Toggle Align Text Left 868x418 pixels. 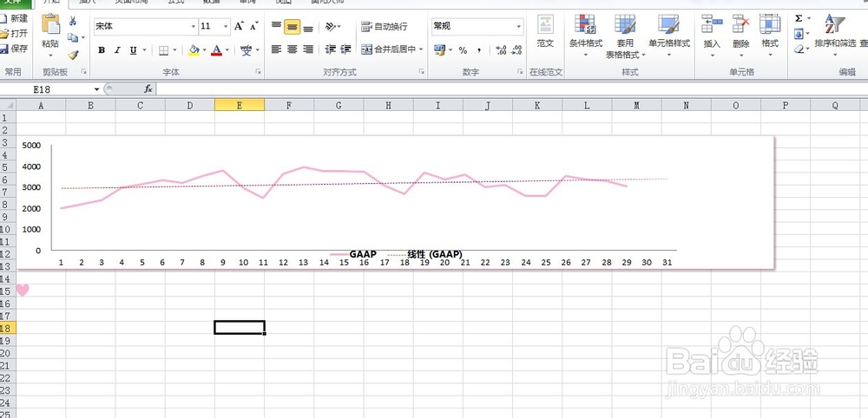pos(277,49)
